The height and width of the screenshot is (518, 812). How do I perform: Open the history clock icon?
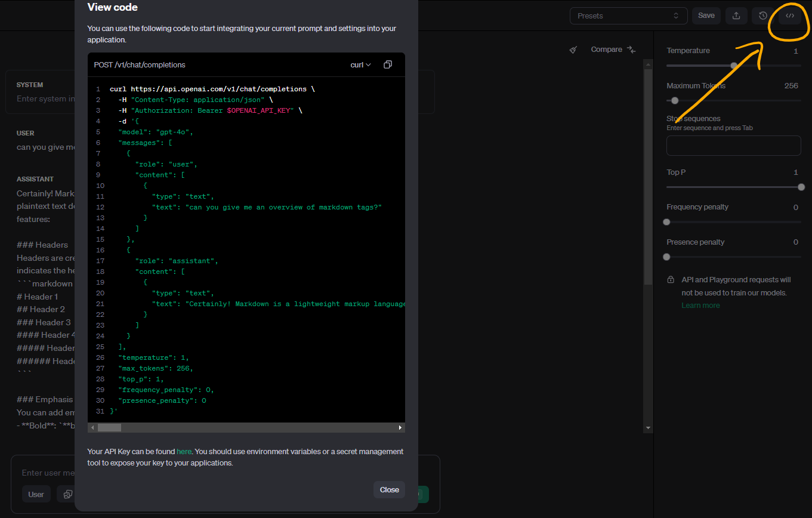pyautogui.click(x=763, y=16)
